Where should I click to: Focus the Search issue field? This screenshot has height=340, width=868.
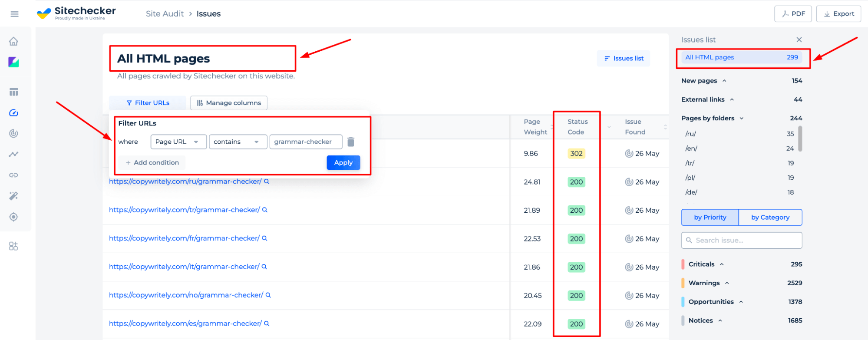742,240
